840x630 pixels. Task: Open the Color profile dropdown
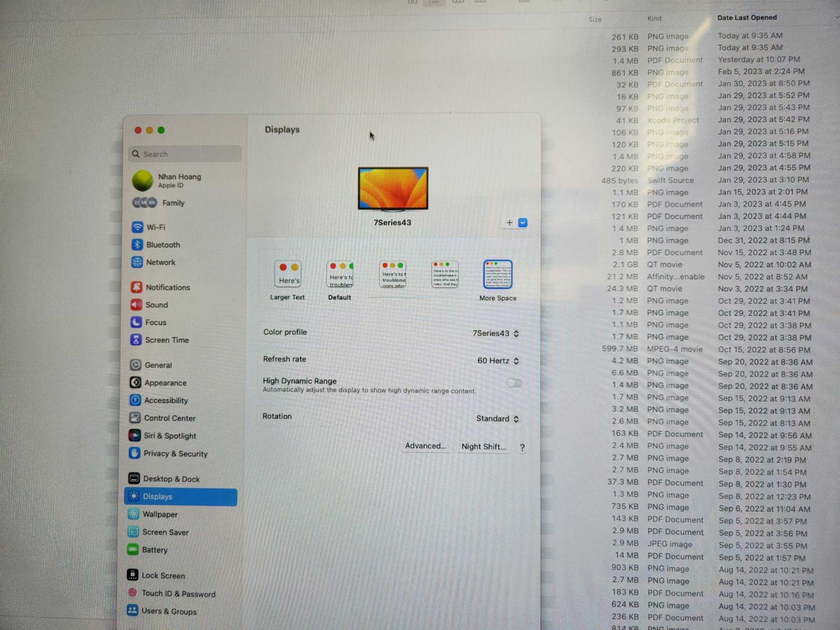point(496,333)
